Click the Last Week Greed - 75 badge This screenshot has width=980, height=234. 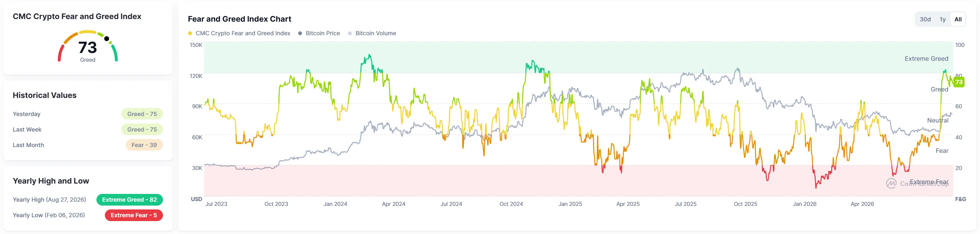[x=142, y=130]
